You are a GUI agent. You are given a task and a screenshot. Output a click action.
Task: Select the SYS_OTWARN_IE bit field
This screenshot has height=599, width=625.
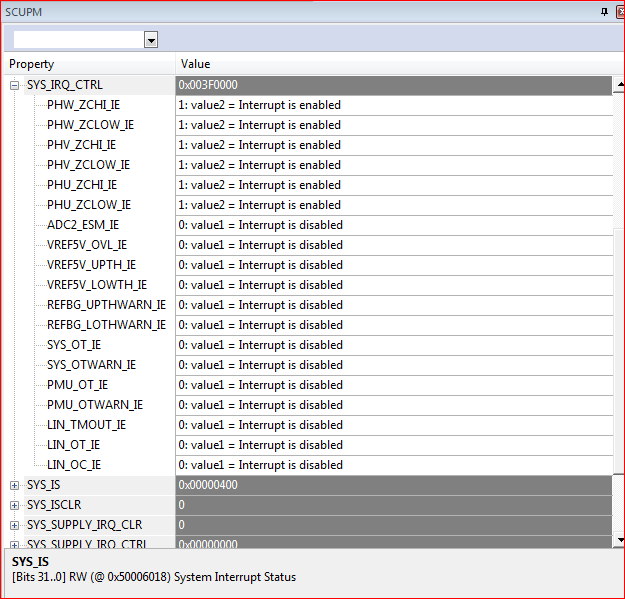pyautogui.click(x=91, y=365)
